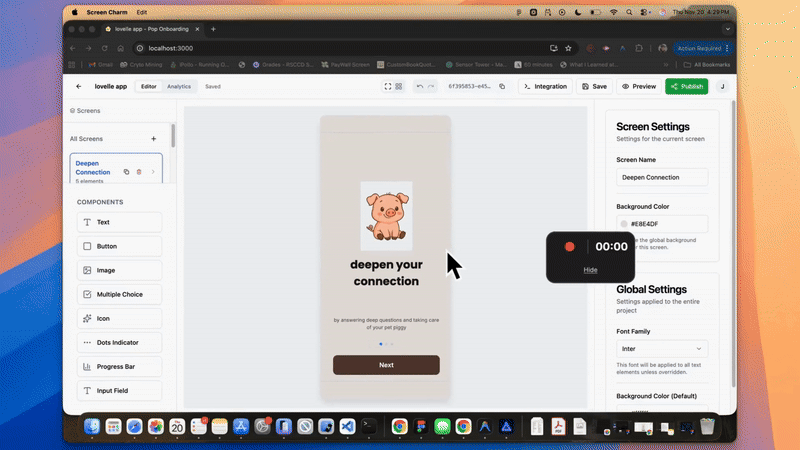Click the Next button in phone preview
This screenshot has width=800, height=450.
[386, 365]
